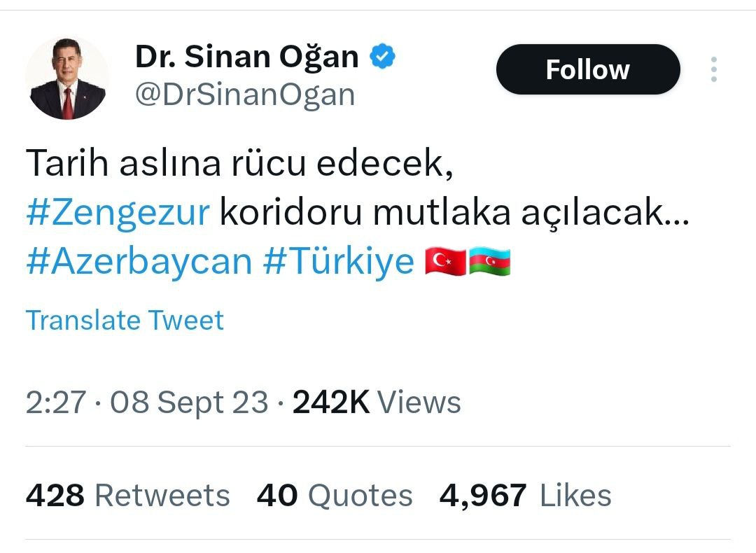Show the 4,967 Likes list
Image resolution: width=756 pixels, height=553 pixels.
pos(526,496)
